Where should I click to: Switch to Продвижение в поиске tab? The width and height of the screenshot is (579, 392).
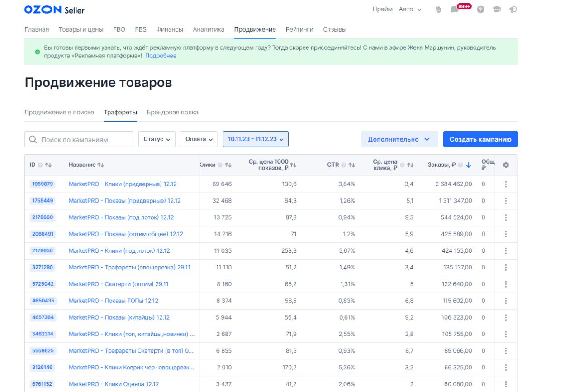point(59,112)
